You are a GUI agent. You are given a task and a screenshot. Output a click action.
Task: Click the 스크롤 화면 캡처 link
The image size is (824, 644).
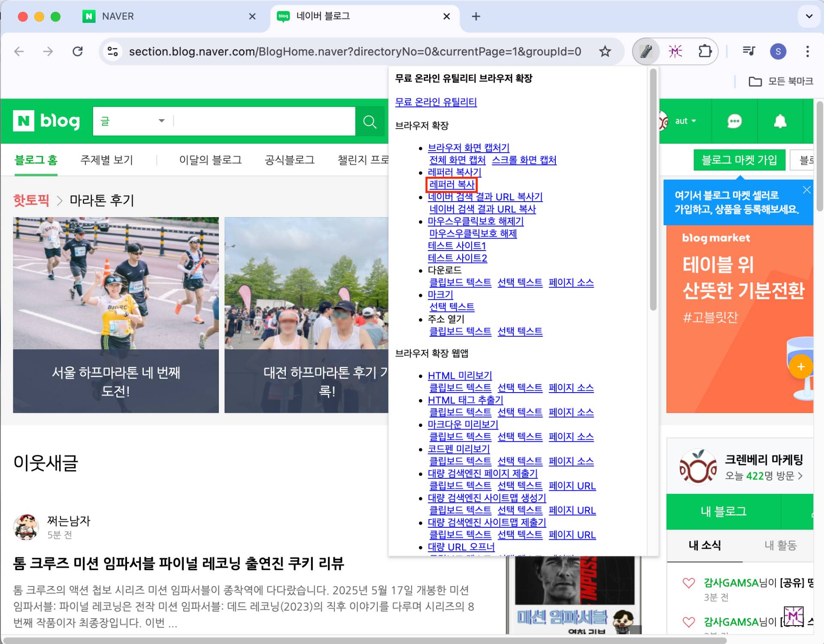524,160
